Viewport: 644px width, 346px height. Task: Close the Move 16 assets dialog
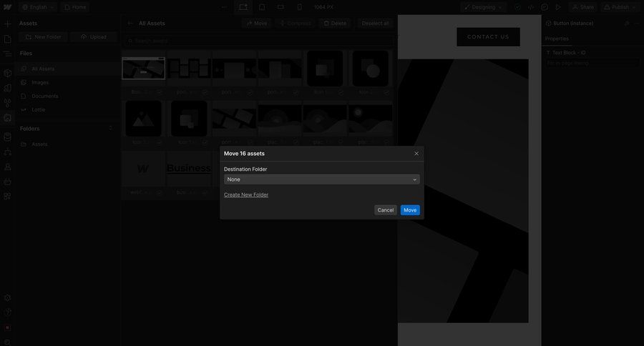click(x=416, y=154)
